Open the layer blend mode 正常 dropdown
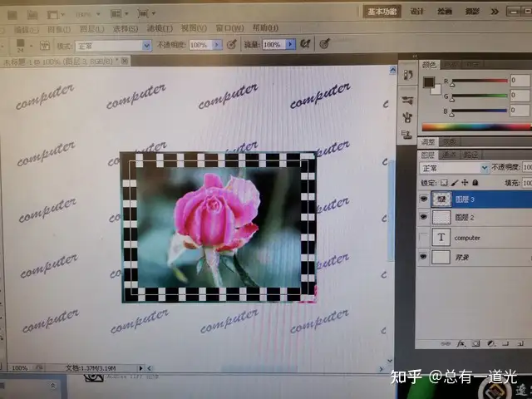The height and width of the screenshot is (399, 532). [x=455, y=168]
